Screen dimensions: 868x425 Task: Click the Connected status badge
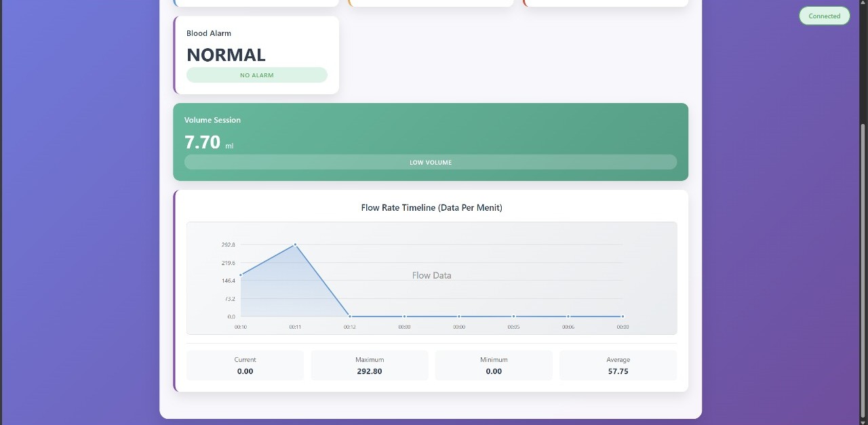tap(824, 16)
